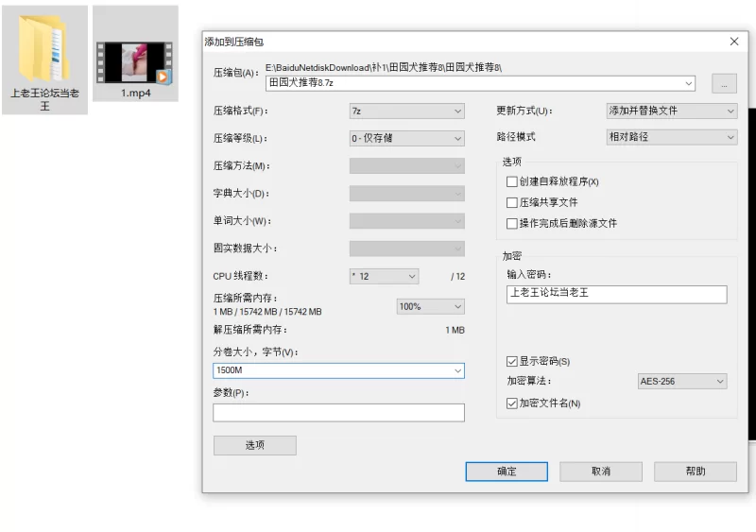Image resolution: width=756 pixels, height=532 pixels.
Task: Uncheck the 加密文件名 checkbox
Action: 512,403
